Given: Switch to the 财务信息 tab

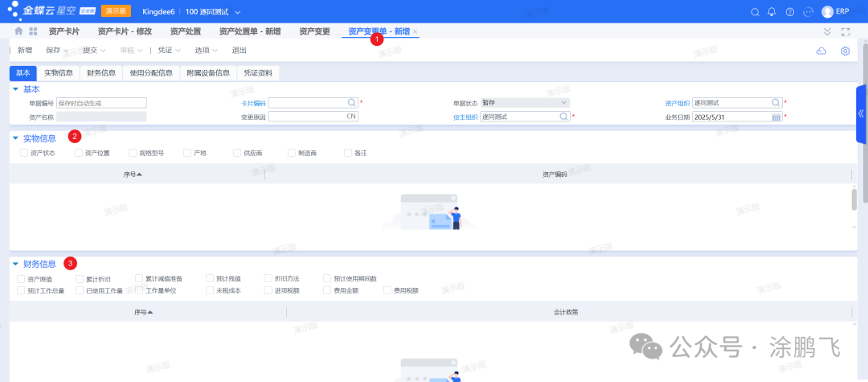Looking at the screenshot, I should [101, 73].
